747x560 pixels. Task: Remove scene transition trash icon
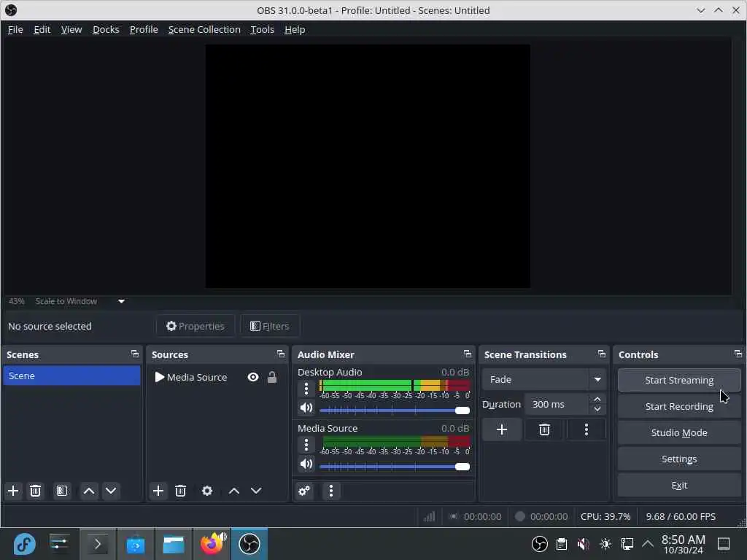544,429
